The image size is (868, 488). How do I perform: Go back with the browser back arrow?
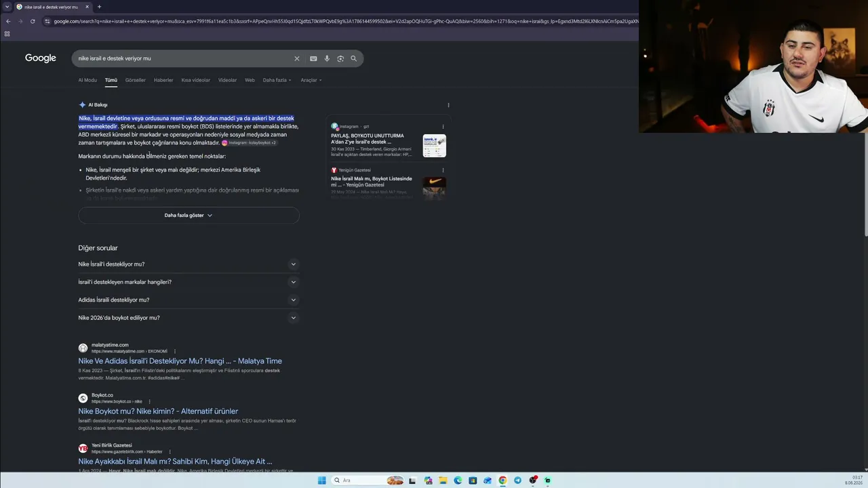coord(8,21)
